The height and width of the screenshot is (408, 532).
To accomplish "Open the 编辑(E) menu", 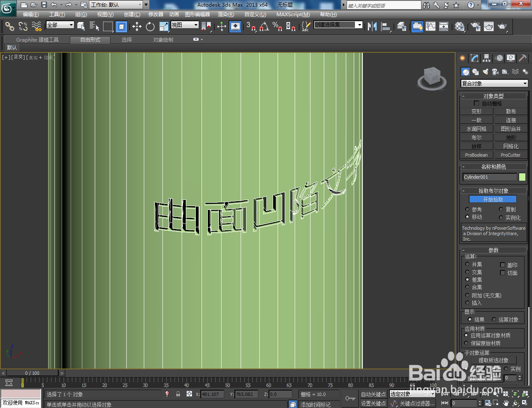I will [31, 15].
